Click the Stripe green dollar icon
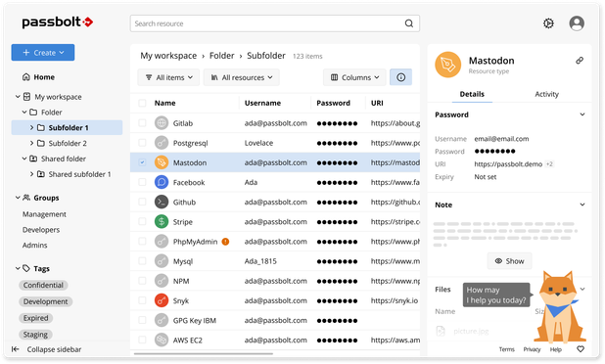Image resolution: width=605 pixels, height=364 pixels. [x=162, y=221]
